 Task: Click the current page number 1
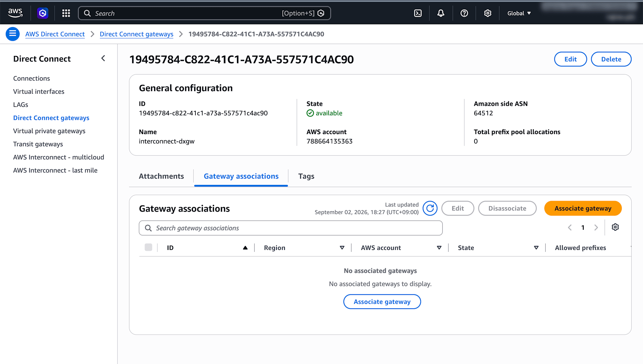583,228
